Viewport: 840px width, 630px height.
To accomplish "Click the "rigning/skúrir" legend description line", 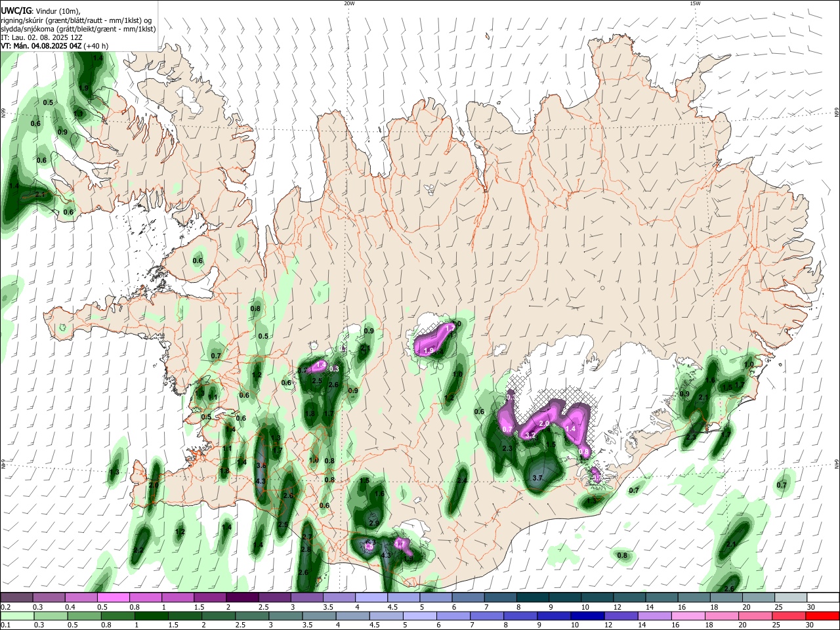I will tap(76, 20).
